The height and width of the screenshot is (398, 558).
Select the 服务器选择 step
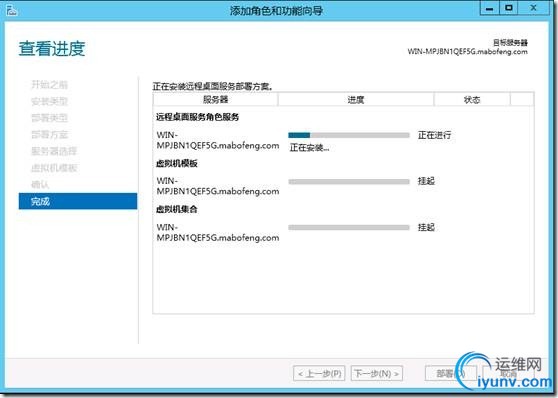(x=54, y=151)
